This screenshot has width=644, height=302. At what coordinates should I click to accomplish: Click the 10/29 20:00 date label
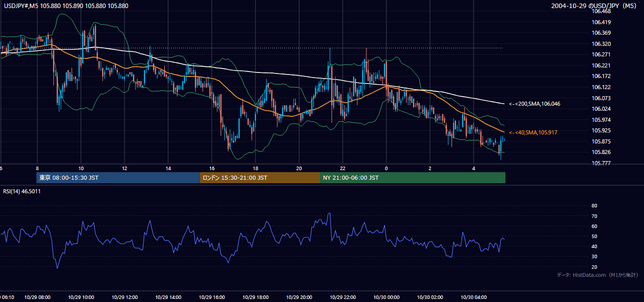[x=299, y=297]
